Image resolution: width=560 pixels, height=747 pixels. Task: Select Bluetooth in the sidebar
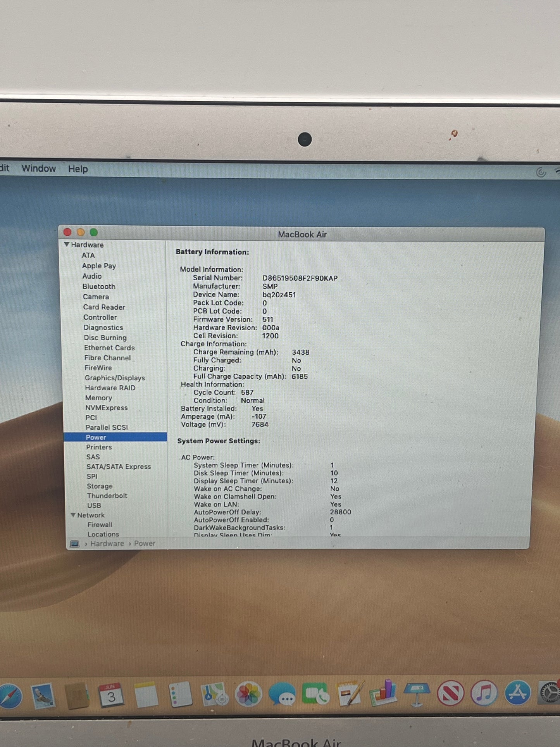pyautogui.click(x=99, y=287)
